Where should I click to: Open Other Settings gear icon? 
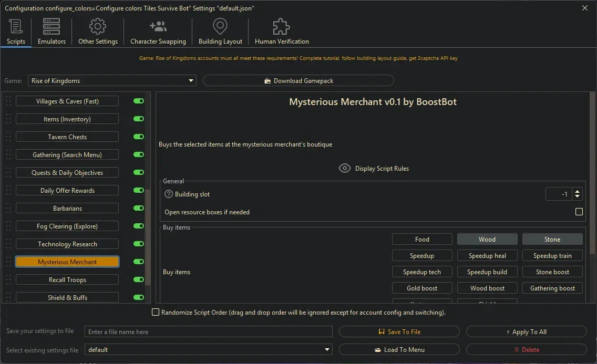[97, 27]
